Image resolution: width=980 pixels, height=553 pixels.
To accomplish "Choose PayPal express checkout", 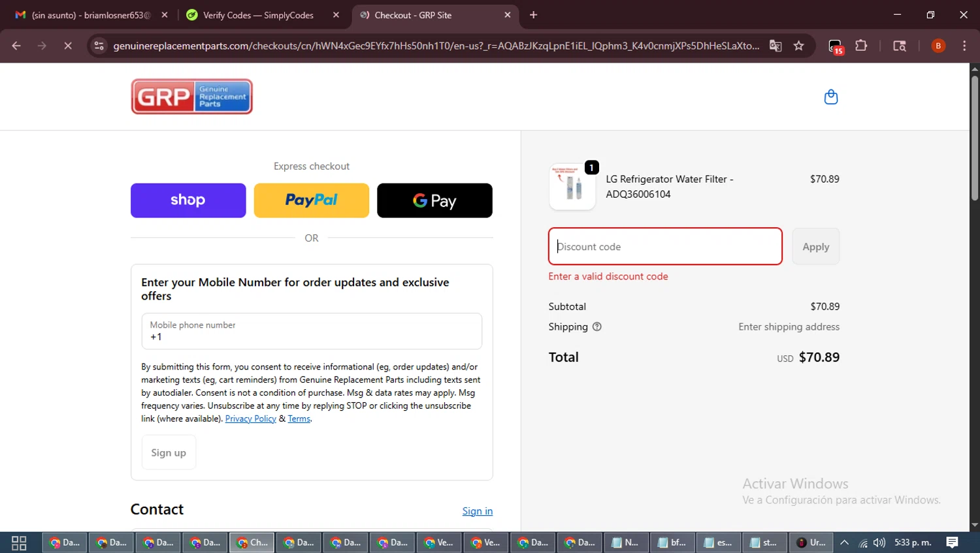I will [312, 200].
